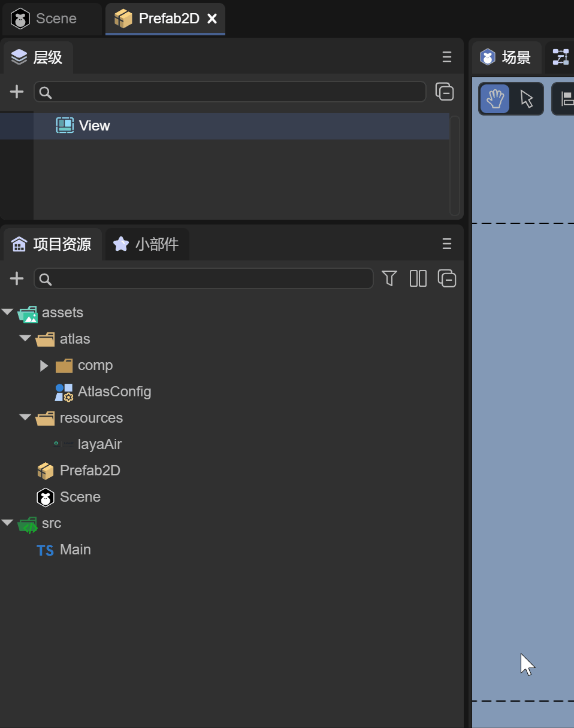574x728 pixels.
Task: Switch to the 小部件 widgets tab
Action: pyautogui.click(x=147, y=244)
